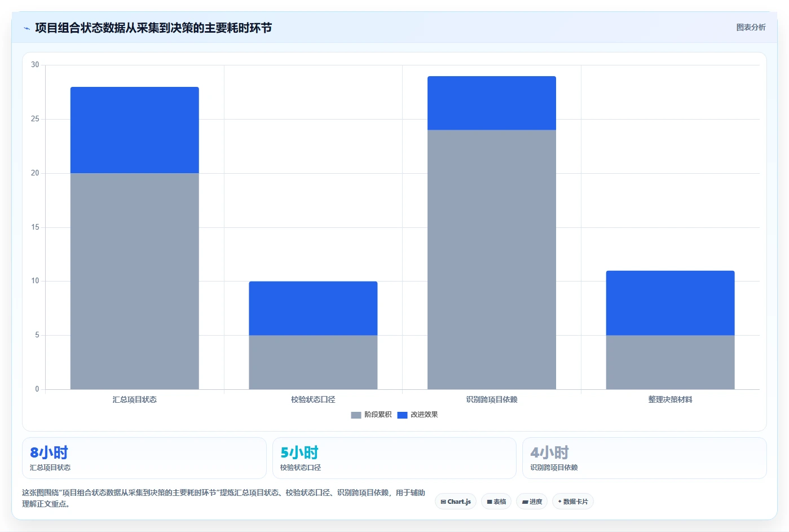Click the 整理决策材料 x-axis label

[x=670, y=399]
